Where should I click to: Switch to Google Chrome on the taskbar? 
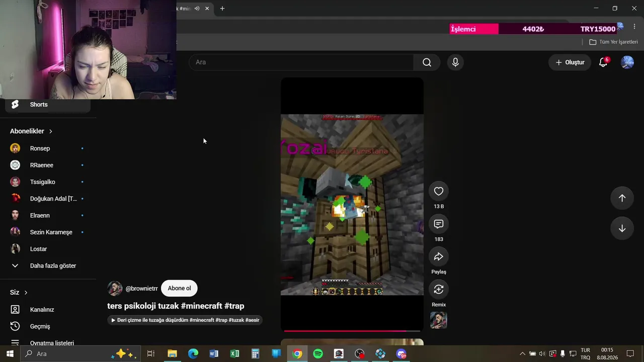[x=297, y=354]
